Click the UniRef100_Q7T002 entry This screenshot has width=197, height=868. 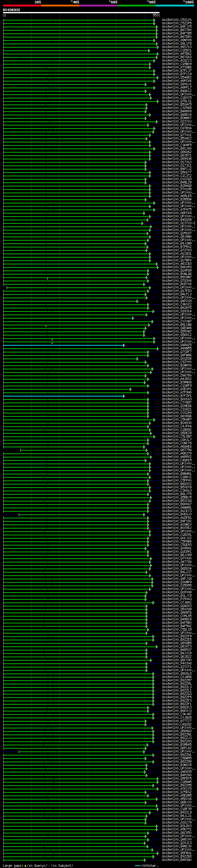click(177, 135)
